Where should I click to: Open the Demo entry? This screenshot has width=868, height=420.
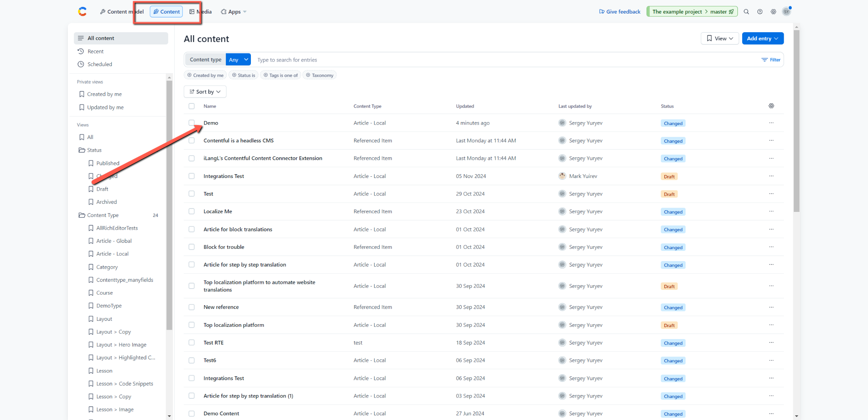[211, 123]
